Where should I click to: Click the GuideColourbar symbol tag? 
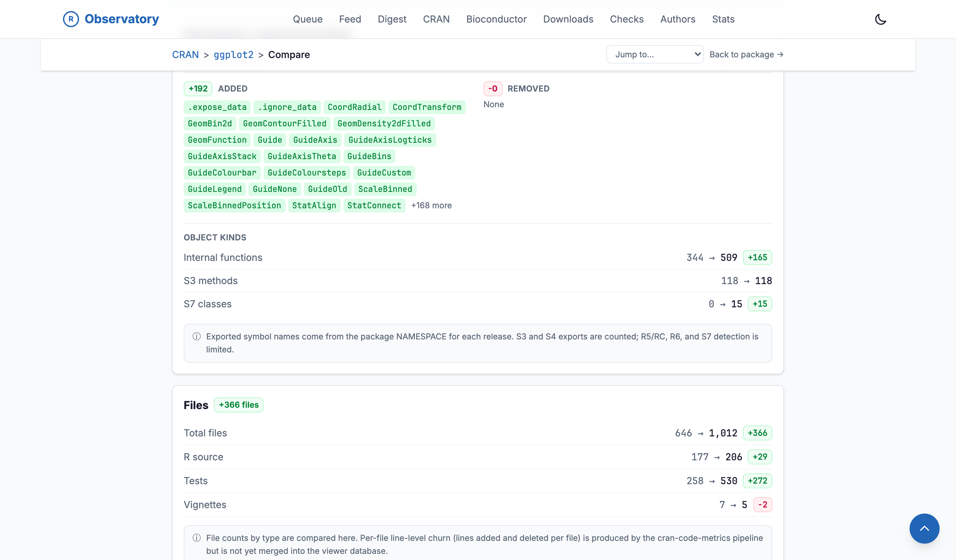(222, 173)
